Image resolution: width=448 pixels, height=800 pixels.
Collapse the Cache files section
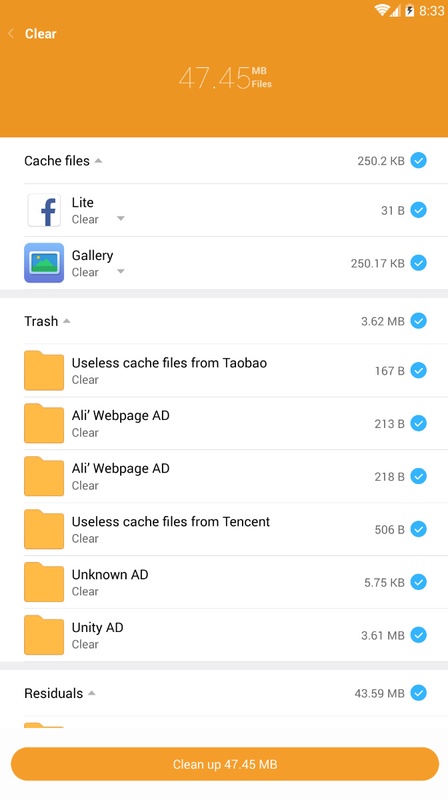98,161
